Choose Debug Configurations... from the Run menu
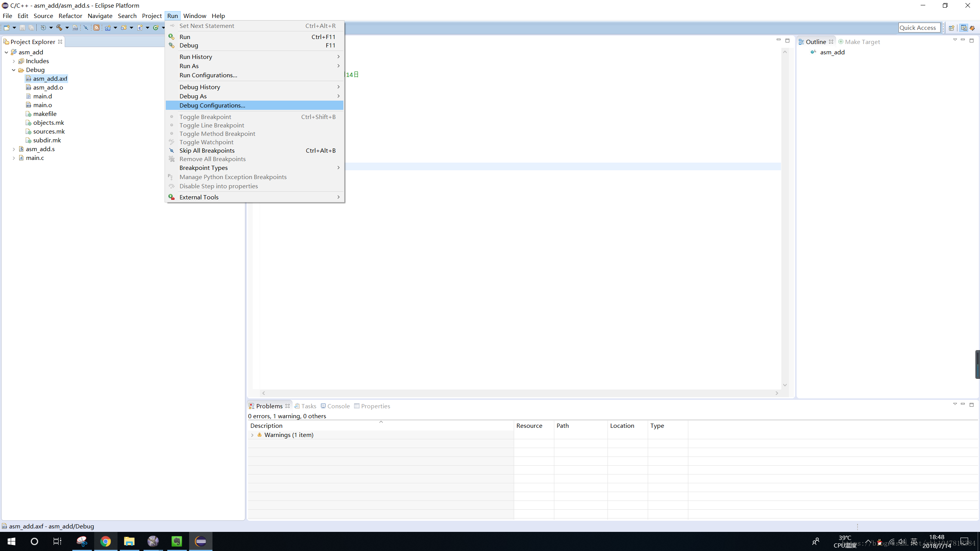This screenshot has height=551, width=980. (x=212, y=105)
